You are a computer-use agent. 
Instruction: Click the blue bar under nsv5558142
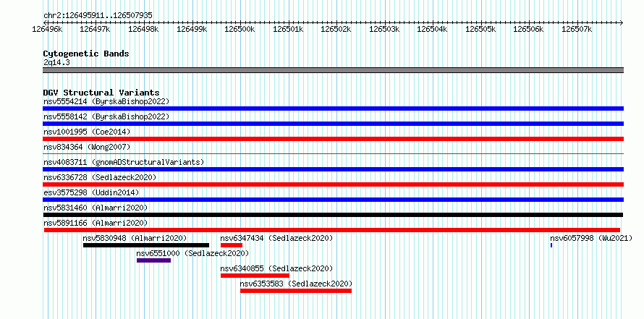pos(333,124)
